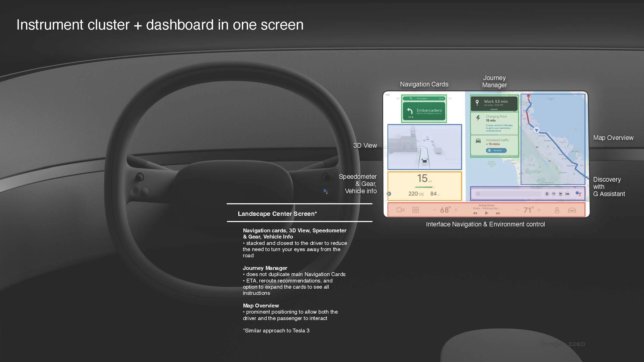Find restaurants with fork-knife icon
Viewport: 644px width, 362px height.
click(554, 194)
